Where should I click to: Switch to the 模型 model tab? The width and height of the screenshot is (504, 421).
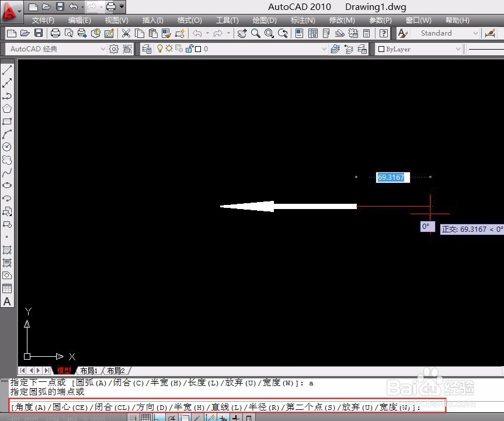64,371
